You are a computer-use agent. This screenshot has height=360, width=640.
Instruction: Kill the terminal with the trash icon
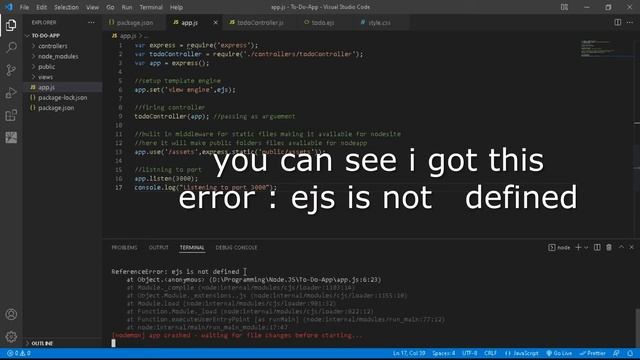pyautogui.click(x=609, y=247)
